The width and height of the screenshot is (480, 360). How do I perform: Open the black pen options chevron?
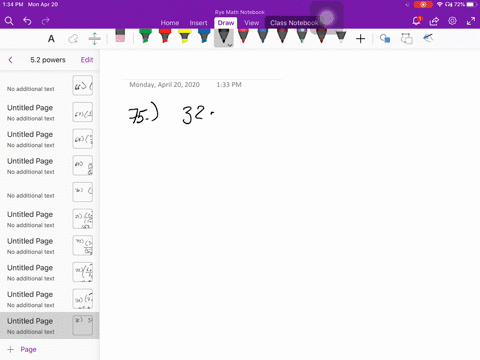(x=230, y=44)
